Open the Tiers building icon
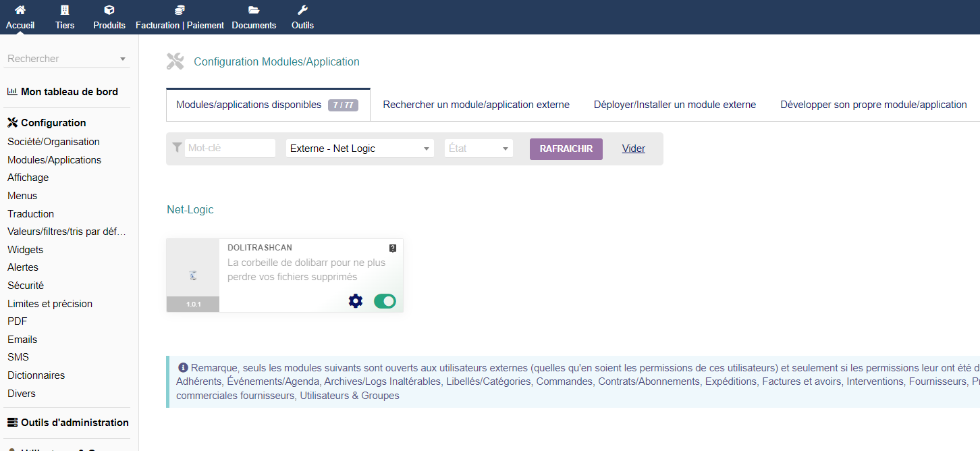This screenshot has height=451, width=980. pyautogui.click(x=65, y=10)
